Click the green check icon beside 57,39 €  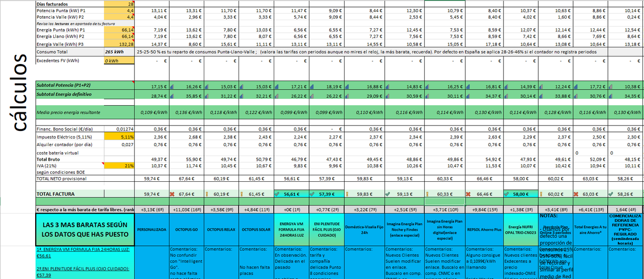[311, 194]
